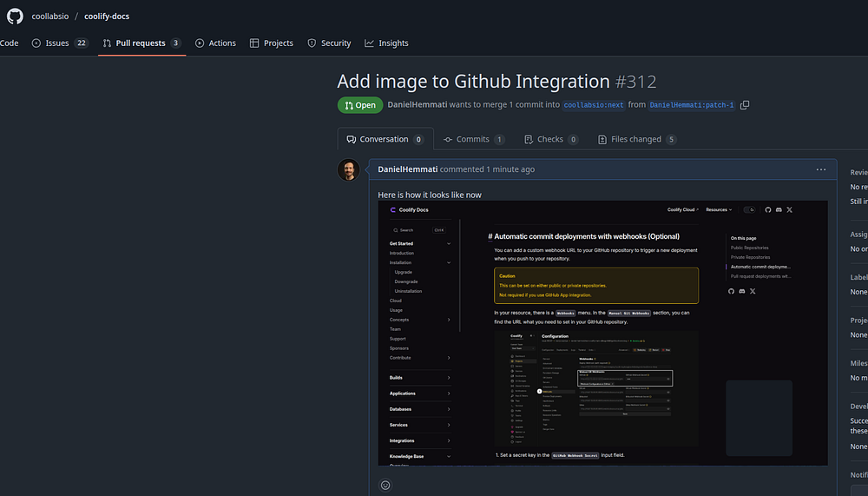Click the PR title 'Add image to Github Integration'

473,82
